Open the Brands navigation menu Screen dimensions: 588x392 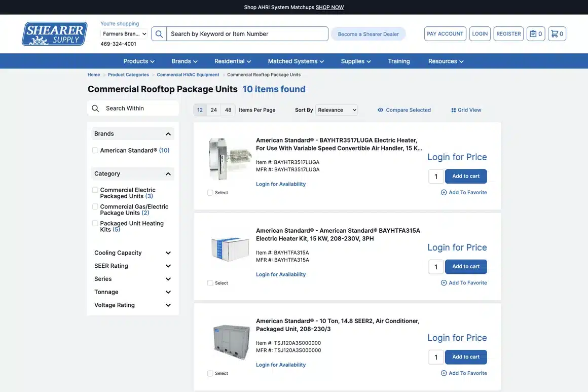pyautogui.click(x=185, y=61)
